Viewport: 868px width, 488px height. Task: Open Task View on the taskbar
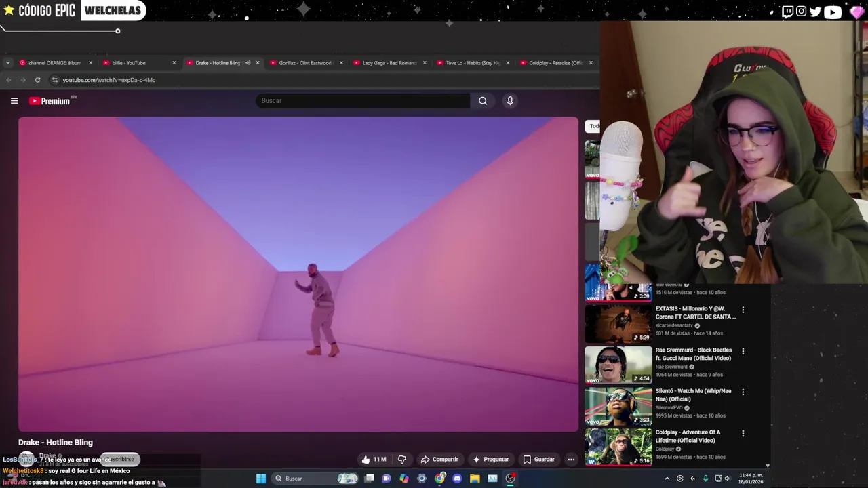[369, 479]
